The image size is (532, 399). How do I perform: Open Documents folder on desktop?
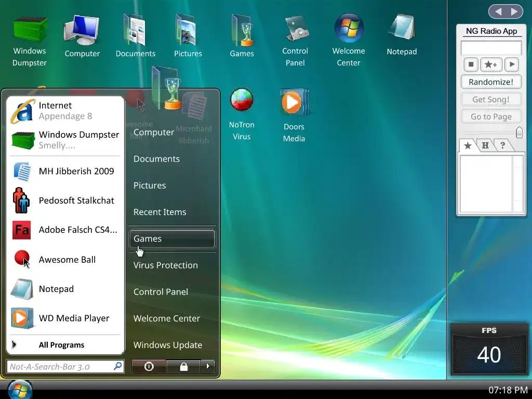click(x=136, y=36)
